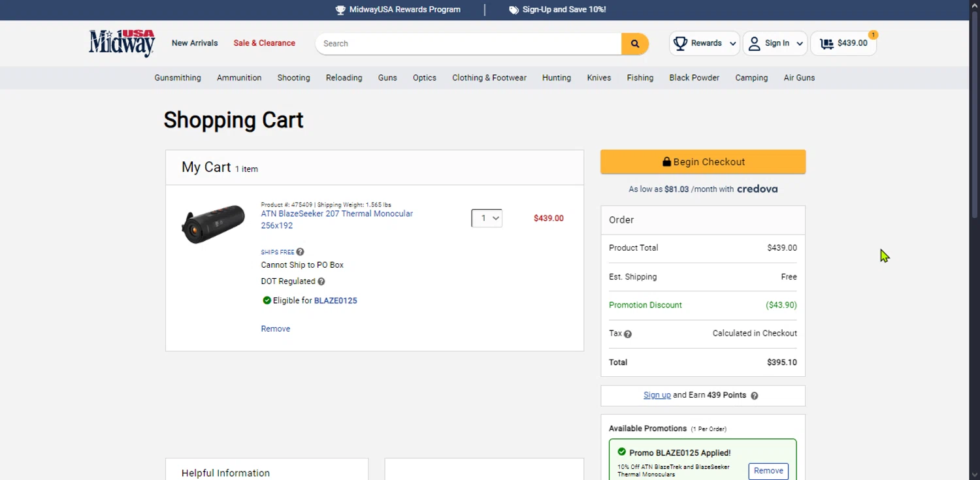Expand the Rewards dropdown menu
Screen dimensions: 980x480
(705, 44)
